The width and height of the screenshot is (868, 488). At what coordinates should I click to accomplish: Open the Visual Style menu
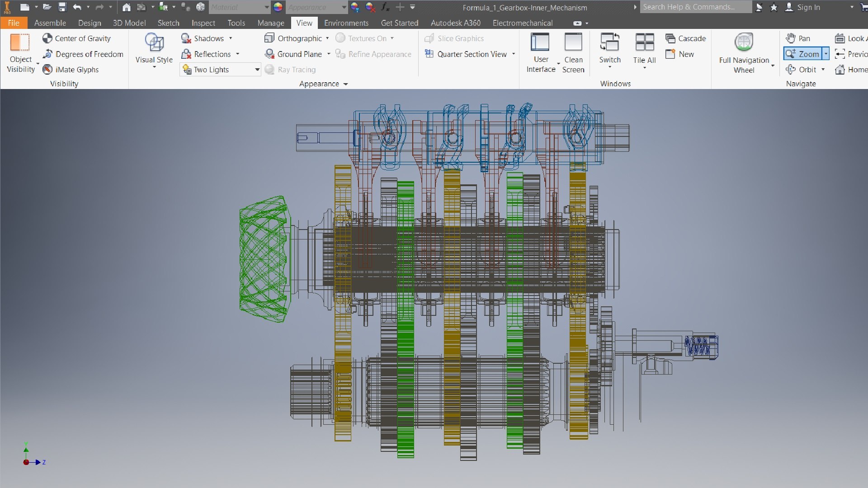[154, 51]
